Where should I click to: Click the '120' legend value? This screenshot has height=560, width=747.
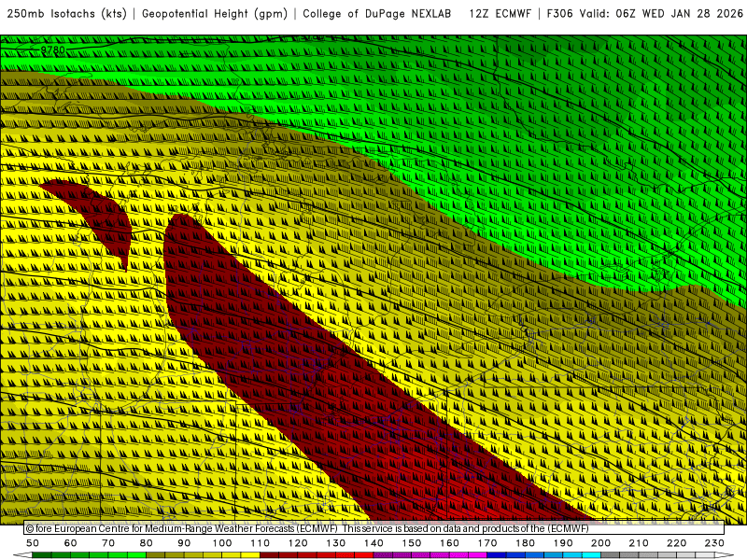coord(298,543)
